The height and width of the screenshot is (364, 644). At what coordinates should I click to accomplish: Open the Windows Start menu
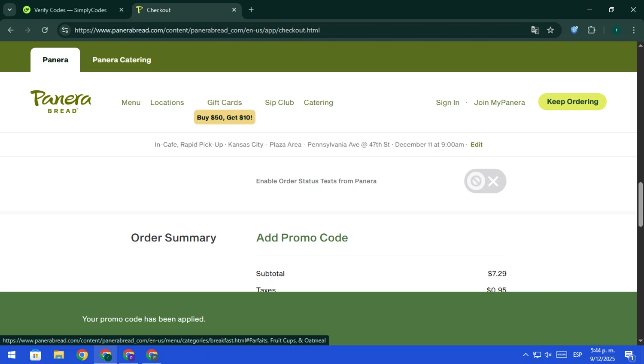coord(12,355)
